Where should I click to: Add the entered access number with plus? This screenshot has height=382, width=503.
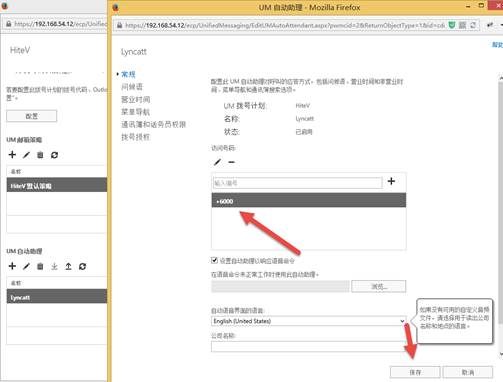(x=391, y=181)
